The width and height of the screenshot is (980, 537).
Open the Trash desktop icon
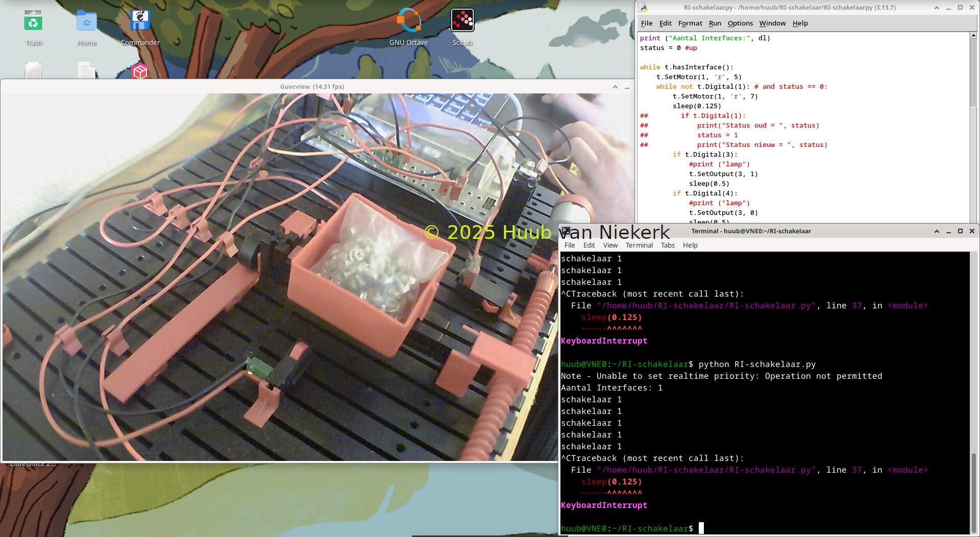[x=33, y=22]
